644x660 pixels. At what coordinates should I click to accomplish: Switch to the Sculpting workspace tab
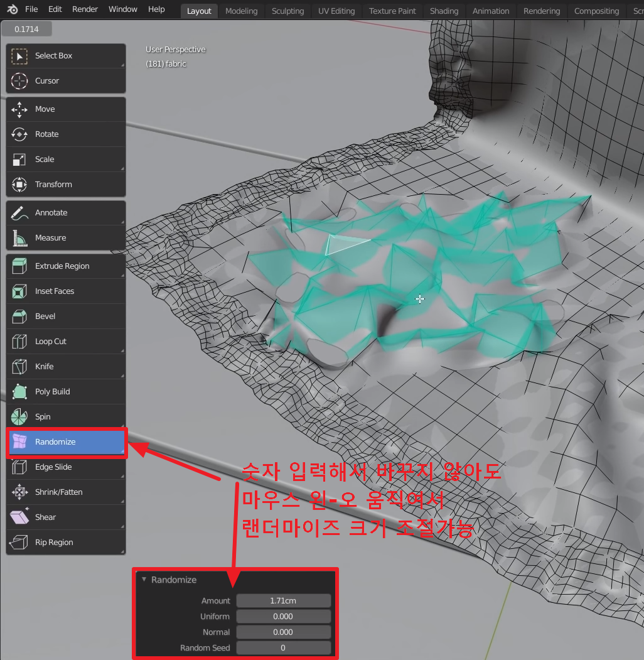point(287,11)
